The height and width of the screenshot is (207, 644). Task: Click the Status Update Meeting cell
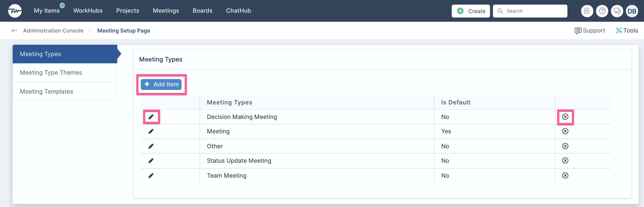point(317,161)
